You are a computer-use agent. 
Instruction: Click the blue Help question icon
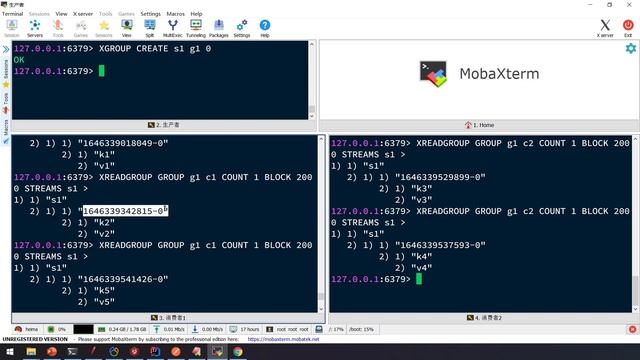tap(265, 28)
